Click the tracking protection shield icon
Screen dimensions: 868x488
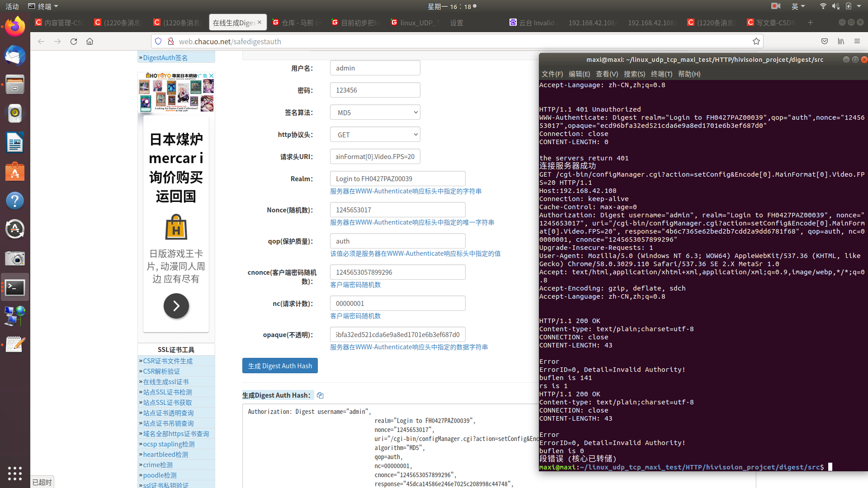point(158,42)
